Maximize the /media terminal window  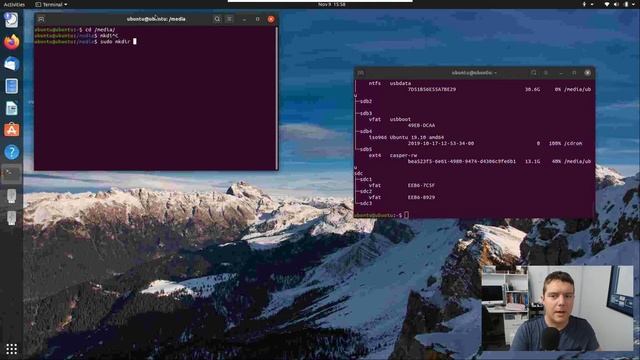[x=257, y=19]
